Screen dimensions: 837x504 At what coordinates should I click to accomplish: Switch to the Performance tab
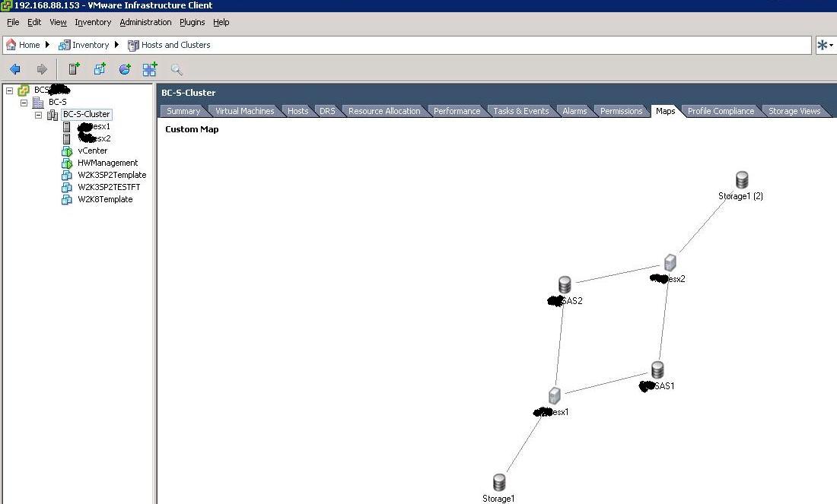point(457,111)
